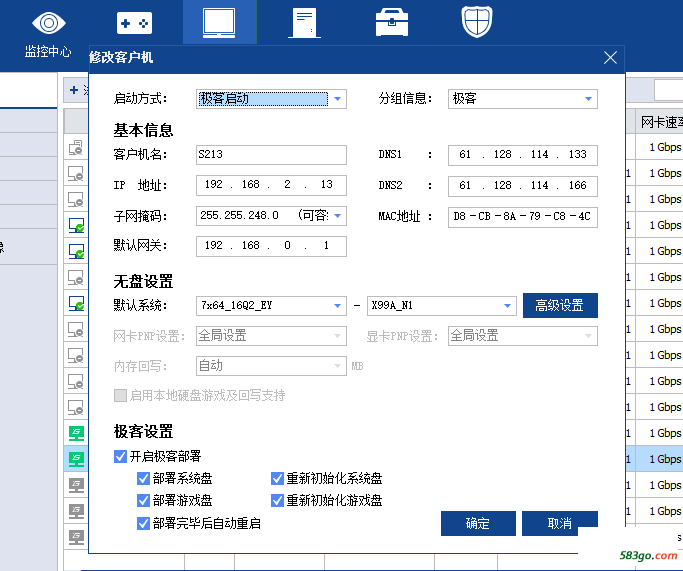Click the 默认网关 field 192.168.0.1

pyautogui.click(x=271, y=246)
